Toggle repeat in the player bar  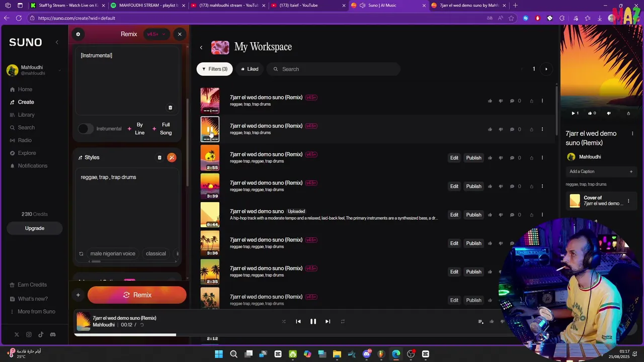coord(343,322)
